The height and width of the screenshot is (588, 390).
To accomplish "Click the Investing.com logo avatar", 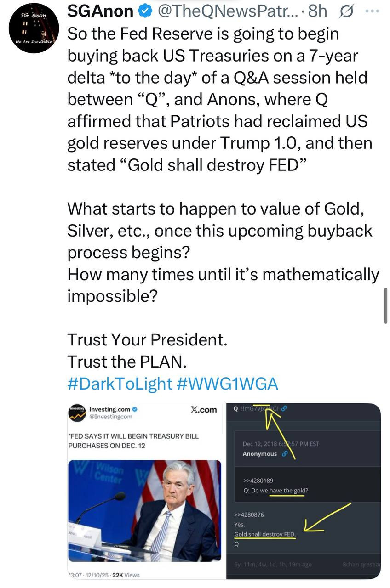I will click(76, 413).
